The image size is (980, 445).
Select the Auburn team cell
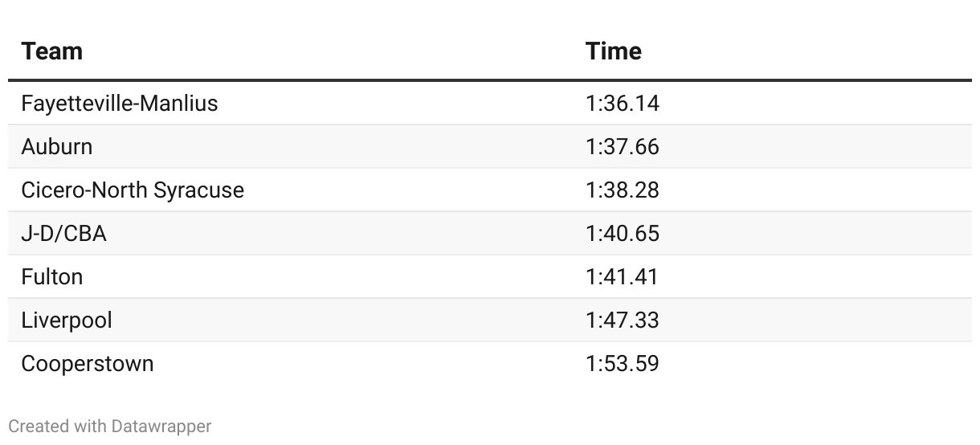pyautogui.click(x=57, y=147)
